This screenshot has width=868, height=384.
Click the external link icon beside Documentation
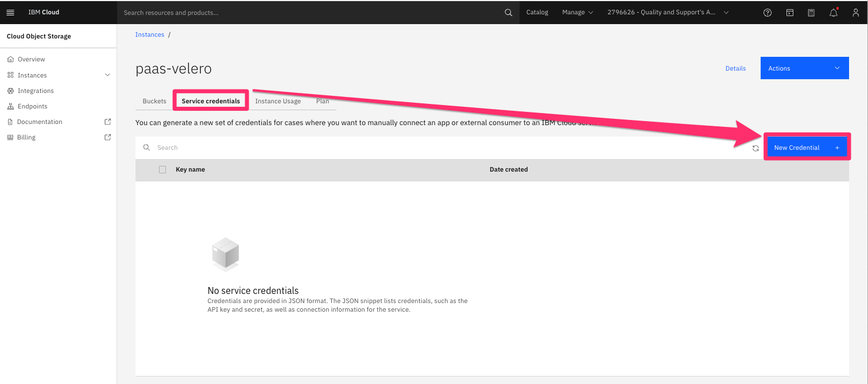[107, 122]
